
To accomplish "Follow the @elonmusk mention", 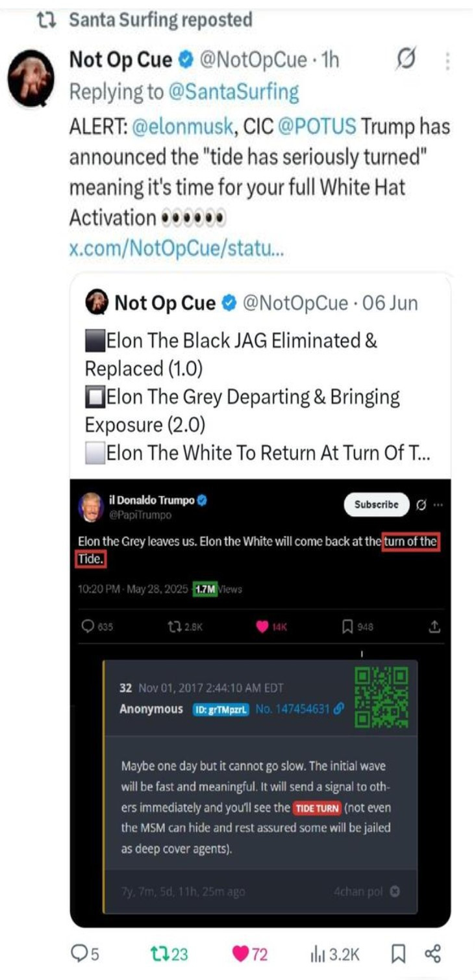I will point(184,126).
